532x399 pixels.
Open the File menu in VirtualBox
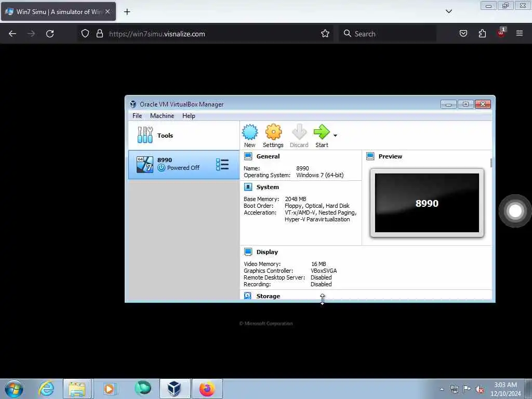click(137, 116)
